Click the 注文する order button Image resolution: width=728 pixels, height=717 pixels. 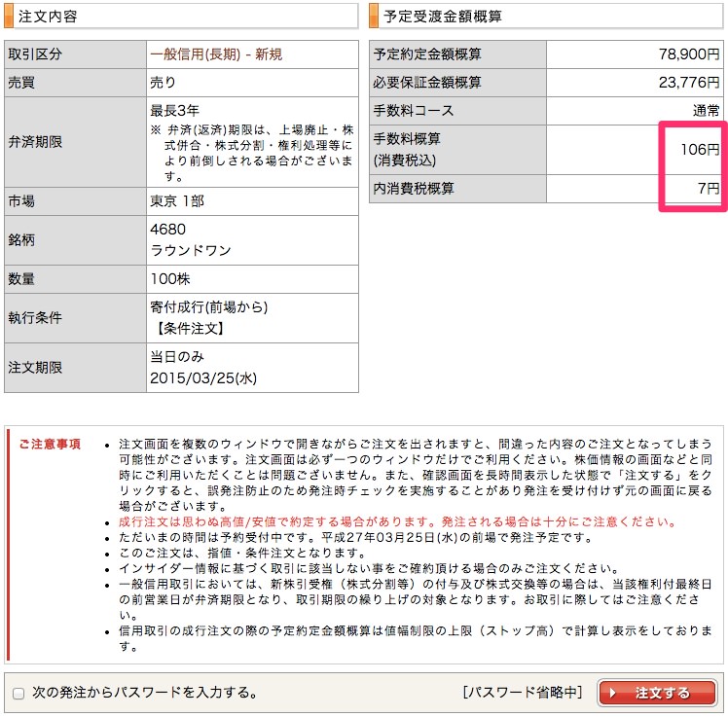(651, 693)
